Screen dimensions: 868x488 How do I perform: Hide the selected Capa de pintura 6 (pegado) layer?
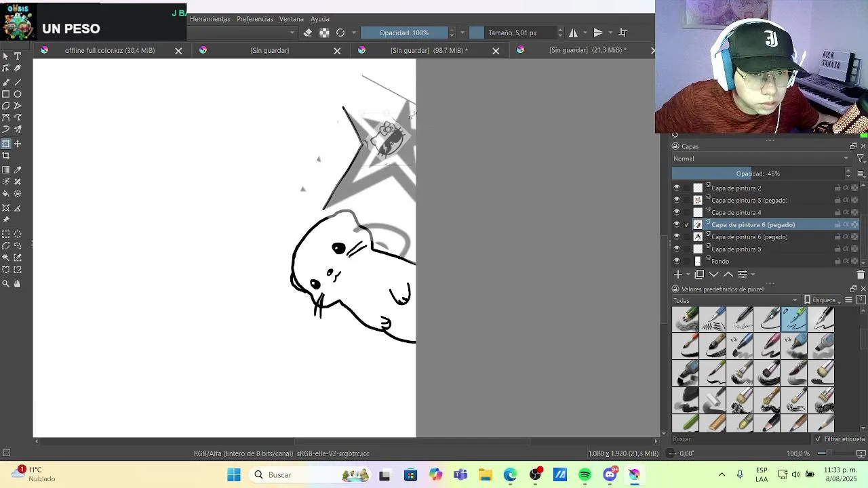676,225
